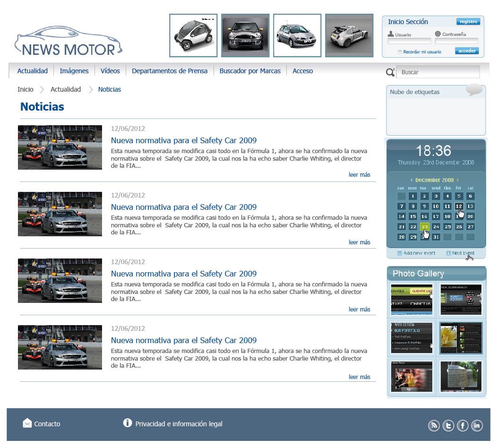Click leer más of first news item

click(360, 175)
